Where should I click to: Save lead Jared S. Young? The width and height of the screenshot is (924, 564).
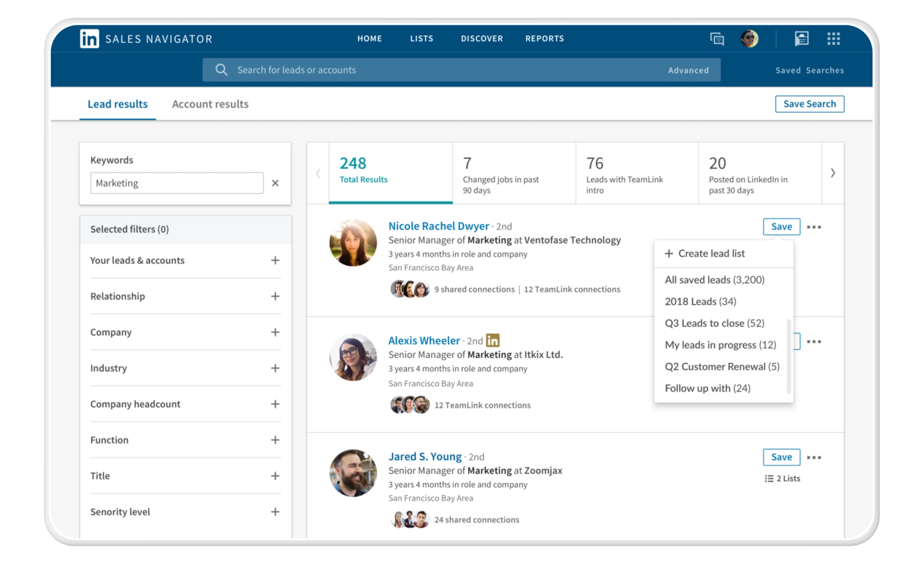[x=782, y=457]
